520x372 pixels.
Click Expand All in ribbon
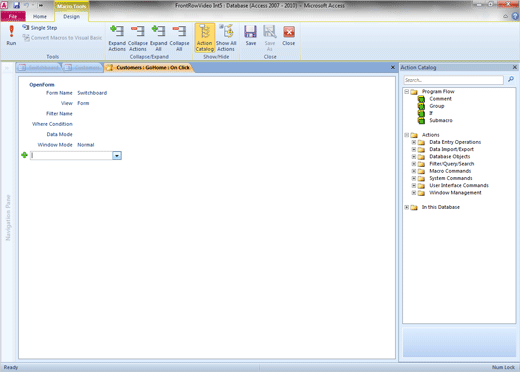point(158,38)
